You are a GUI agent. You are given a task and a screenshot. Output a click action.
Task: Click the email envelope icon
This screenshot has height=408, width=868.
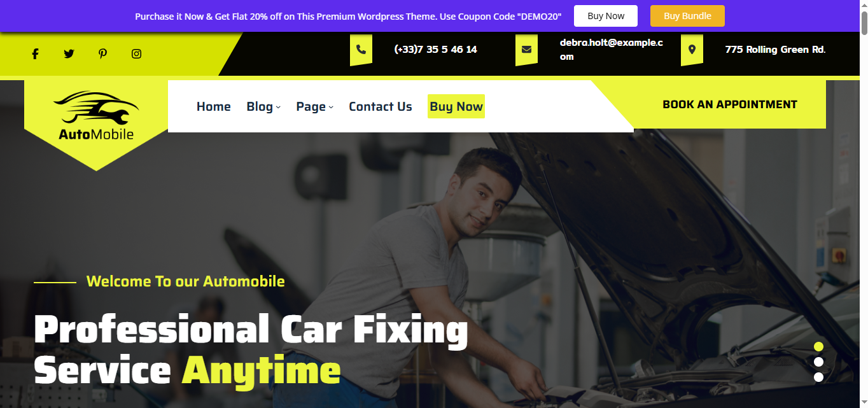tap(526, 50)
